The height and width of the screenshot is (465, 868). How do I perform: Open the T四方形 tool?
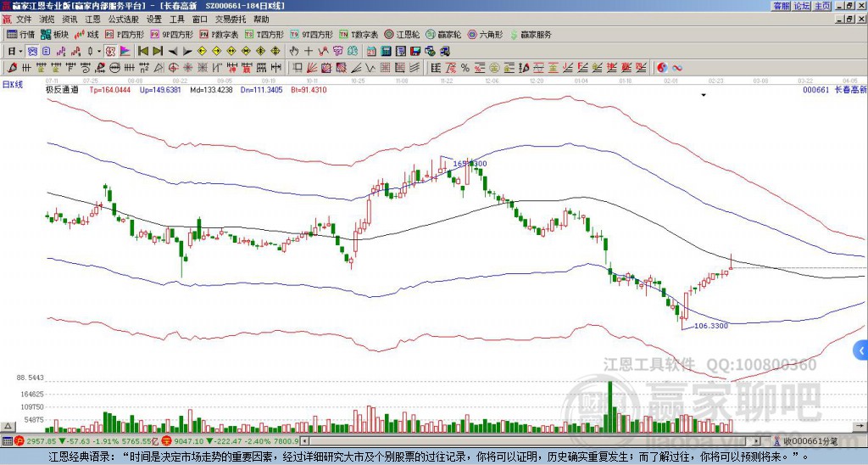(x=264, y=34)
